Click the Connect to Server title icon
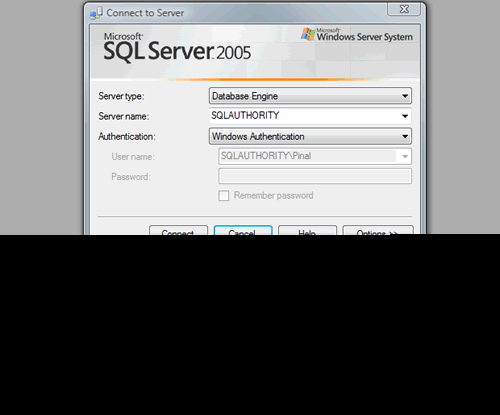 [x=96, y=13]
